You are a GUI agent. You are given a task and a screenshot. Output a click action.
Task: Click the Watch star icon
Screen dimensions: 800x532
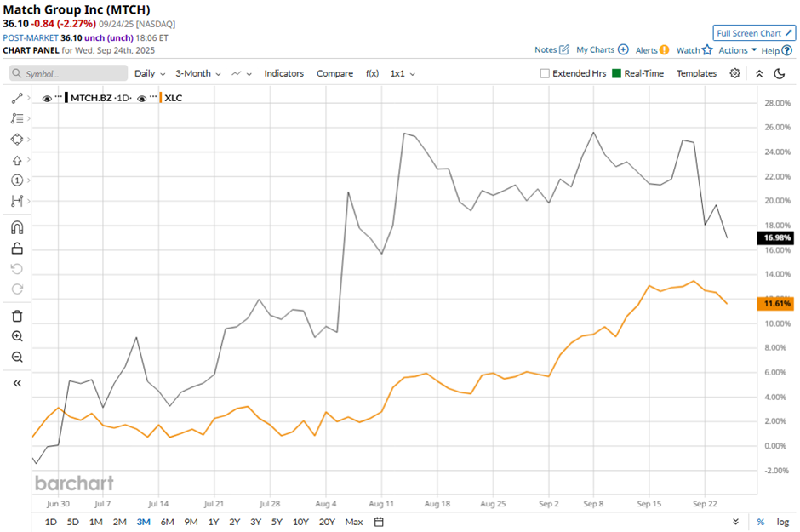(707, 50)
